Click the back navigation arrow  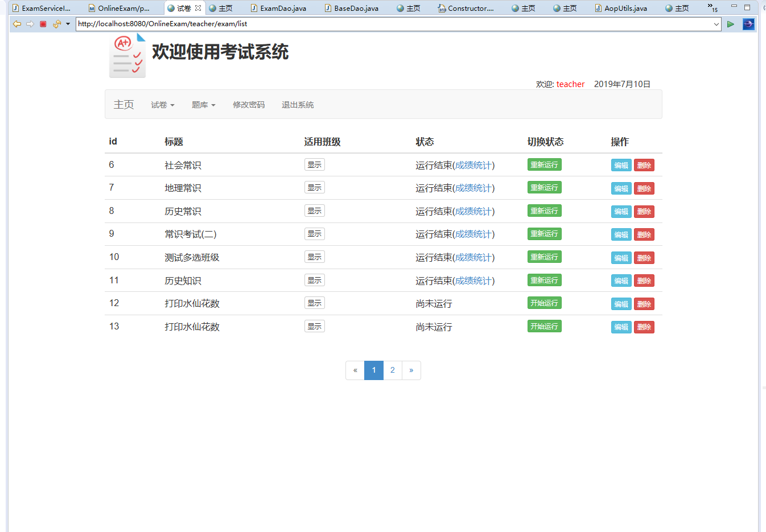(17, 24)
